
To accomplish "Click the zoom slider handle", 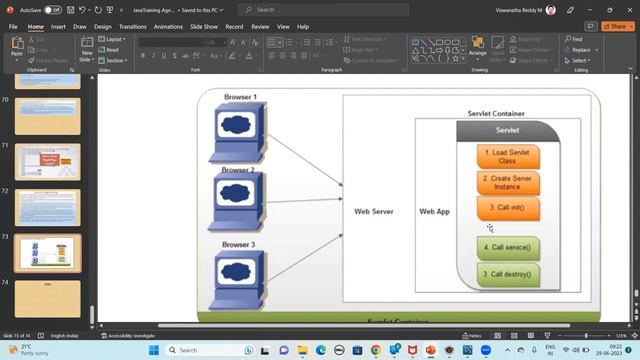I will [x=586, y=336].
